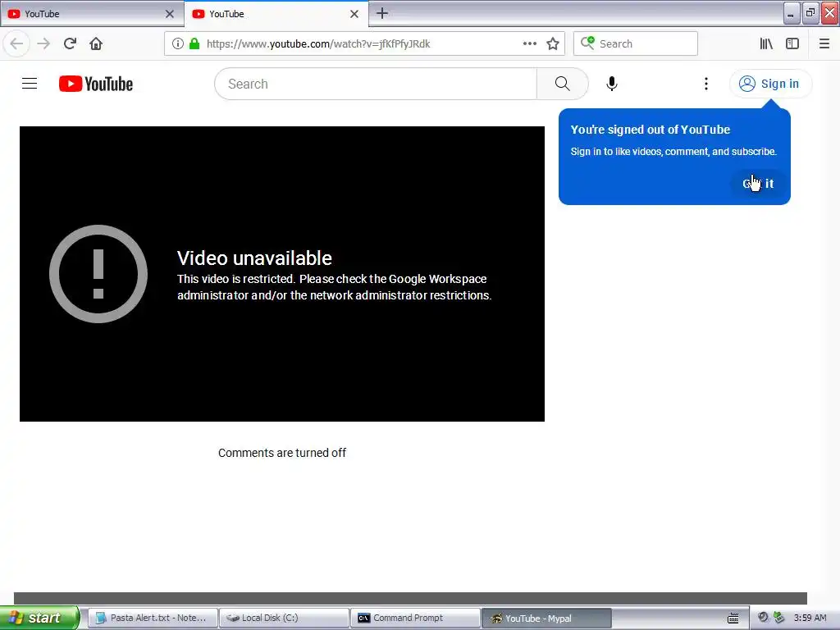Screen dimensions: 840x630
Task: Click the Video unavailable exclamation icon
Action: coord(98,274)
